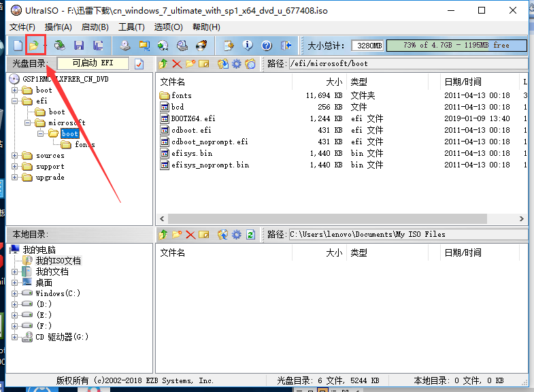This screenshot has width=534, height=392.
Task: Click the notepad with gear toolbar icon
Action: click(229, 46)
